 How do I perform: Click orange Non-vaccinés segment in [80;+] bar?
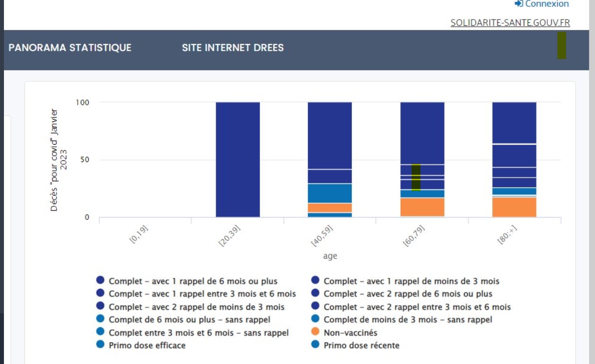(514, 207)
